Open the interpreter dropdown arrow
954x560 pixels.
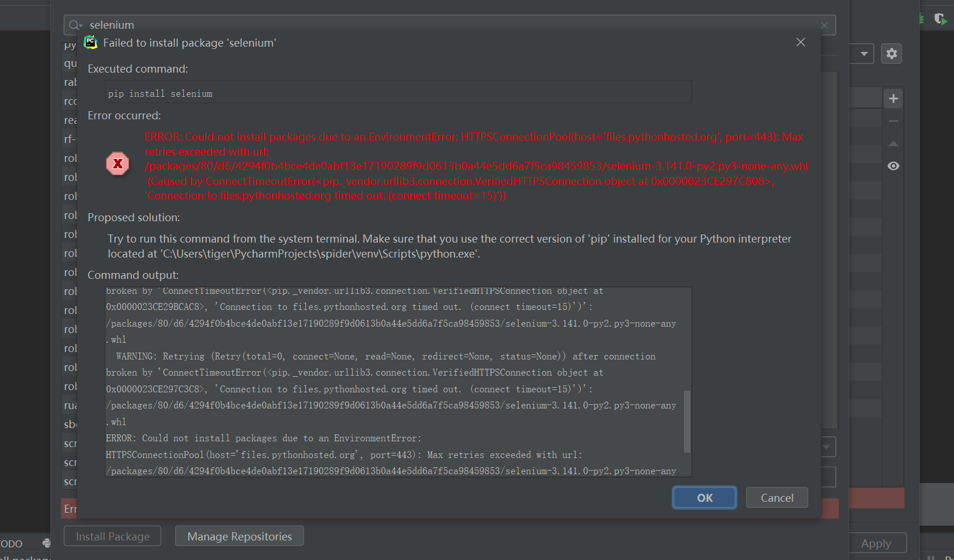864,54
